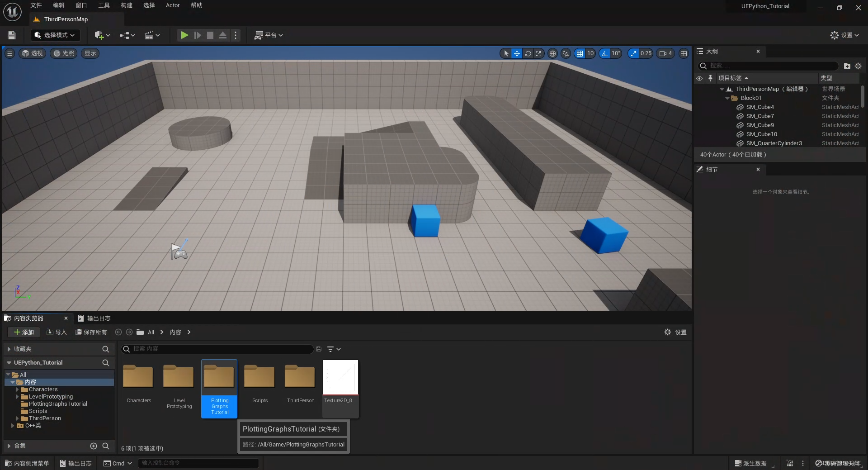
Task: Open the add content quick menu icon
Action: [x=102, y=35]
